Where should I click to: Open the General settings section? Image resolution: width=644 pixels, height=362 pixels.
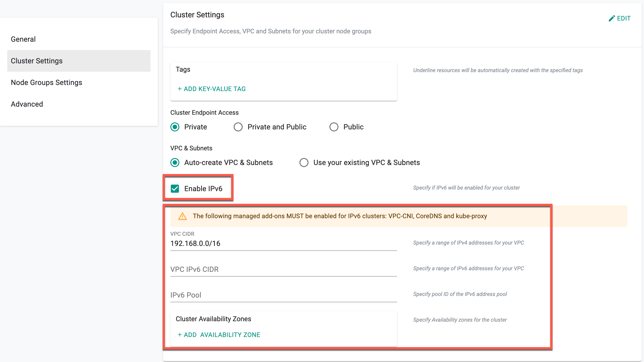pyautogui.click(x=79, y=39)
